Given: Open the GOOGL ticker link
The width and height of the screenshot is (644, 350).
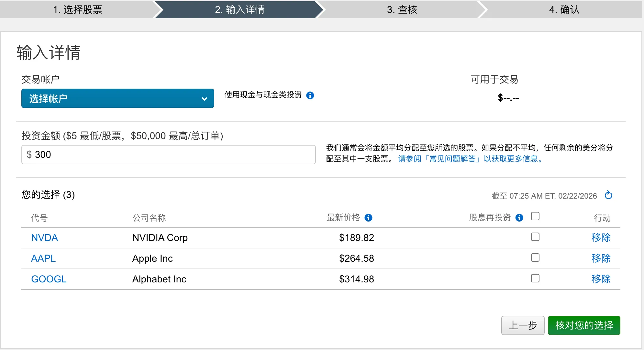Looking at the screenshot, I should point(49,279).
